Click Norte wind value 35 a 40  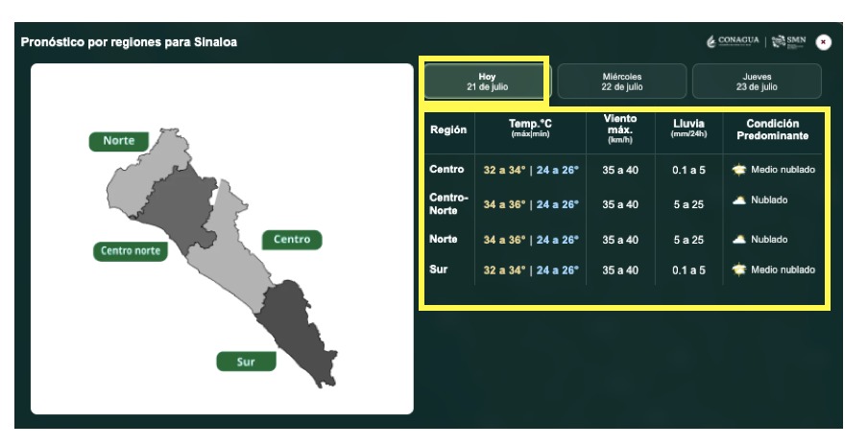pos(620,240)
